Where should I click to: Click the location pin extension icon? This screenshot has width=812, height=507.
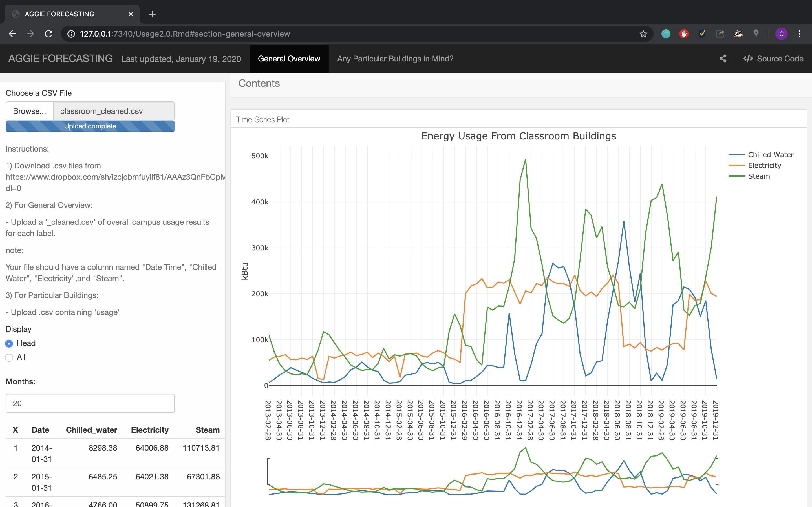pos(756,34)
